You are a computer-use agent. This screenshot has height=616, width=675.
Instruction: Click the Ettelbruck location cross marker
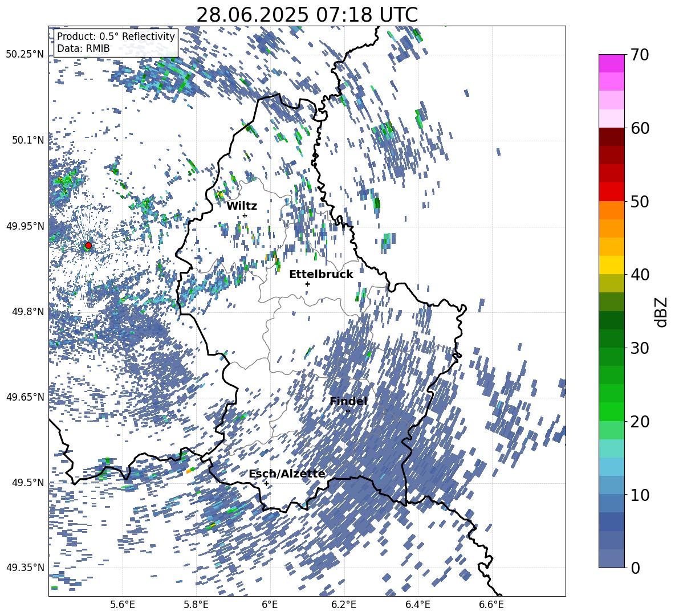[x=307, y=284]
